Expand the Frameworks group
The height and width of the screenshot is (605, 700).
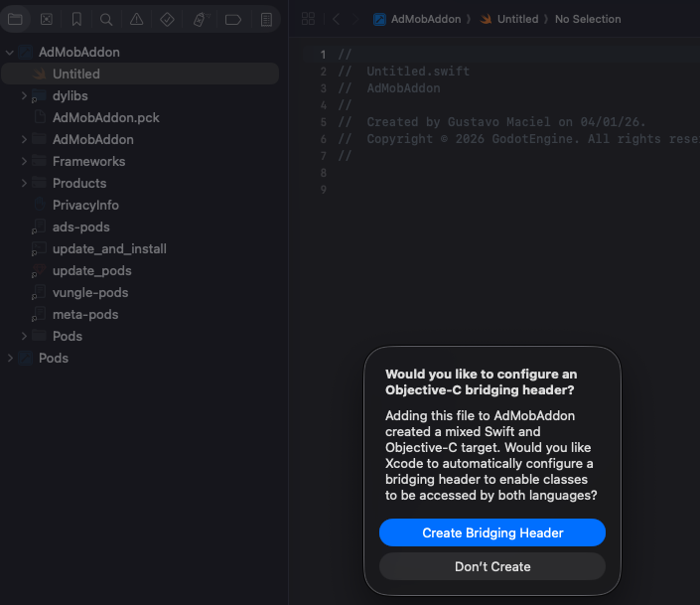pyautogui.click(x=25, y=161)
